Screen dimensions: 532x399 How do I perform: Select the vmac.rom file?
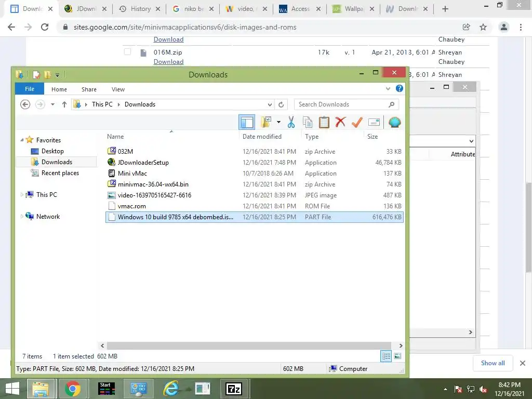pyautogui.click(x=255, y=206)
